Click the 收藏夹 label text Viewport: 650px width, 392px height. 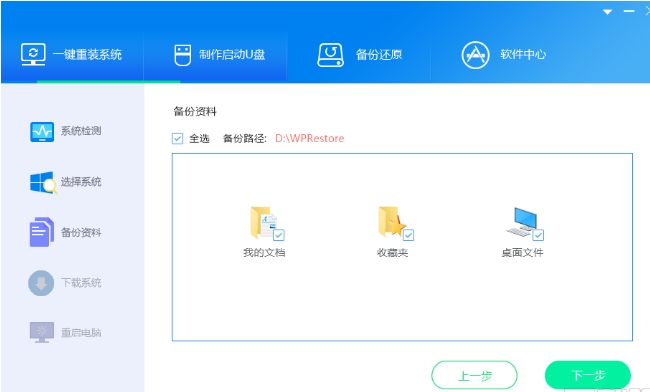click(393, 253)
